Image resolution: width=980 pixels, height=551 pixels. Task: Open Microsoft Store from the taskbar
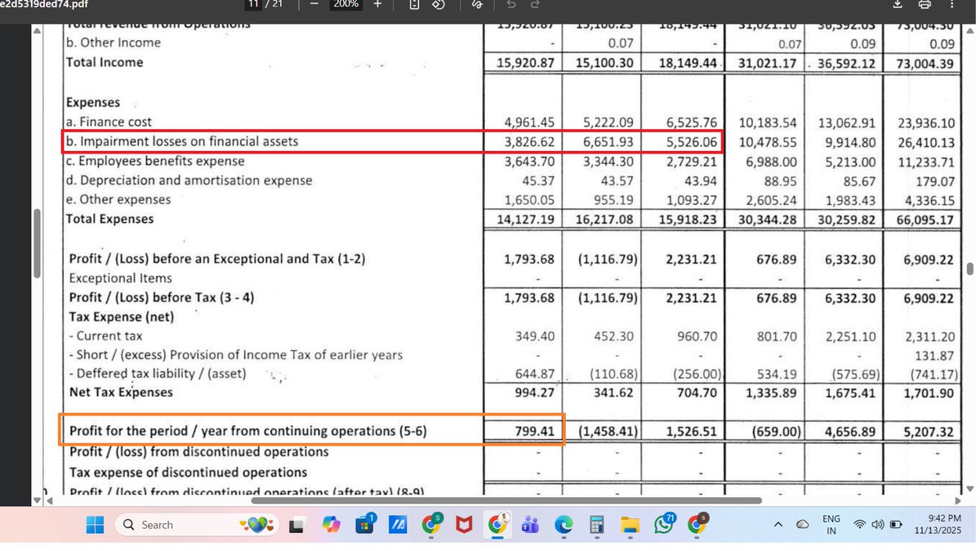click(364, 525)
